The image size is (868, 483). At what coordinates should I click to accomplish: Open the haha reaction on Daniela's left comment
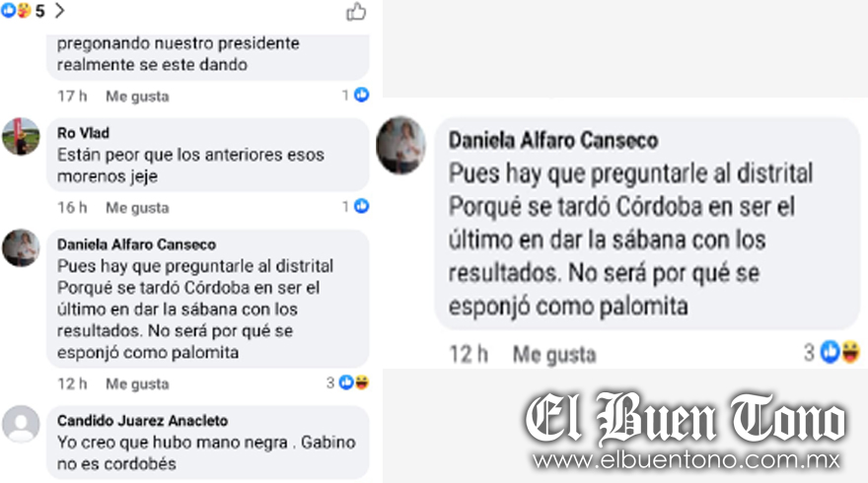[361, 382]
